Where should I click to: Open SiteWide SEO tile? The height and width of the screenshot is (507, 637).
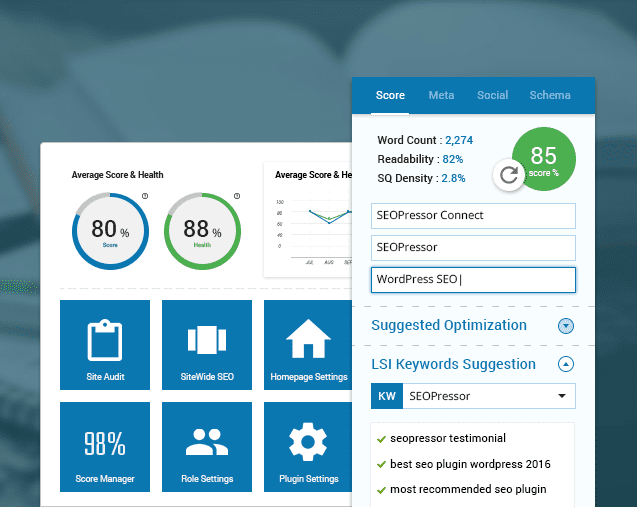[x=207, y=345]
